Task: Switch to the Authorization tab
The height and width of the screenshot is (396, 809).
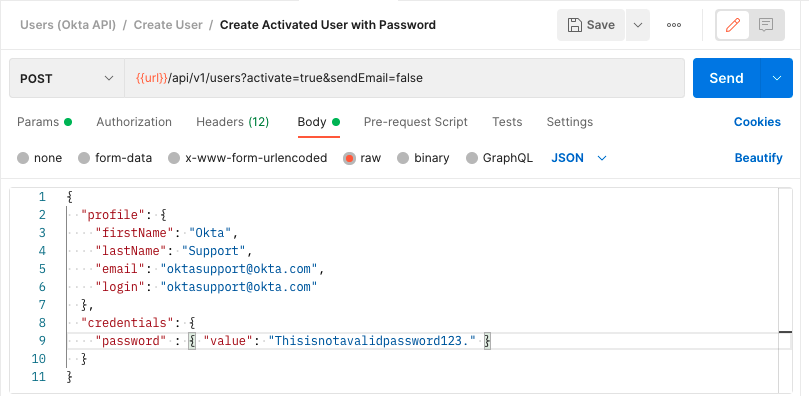Action: click(x=134, y=122)
